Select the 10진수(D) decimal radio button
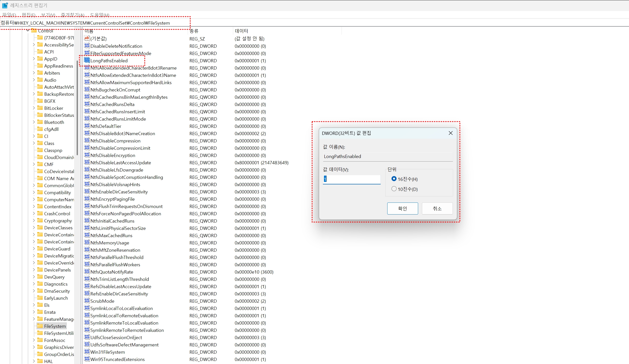 394,189
